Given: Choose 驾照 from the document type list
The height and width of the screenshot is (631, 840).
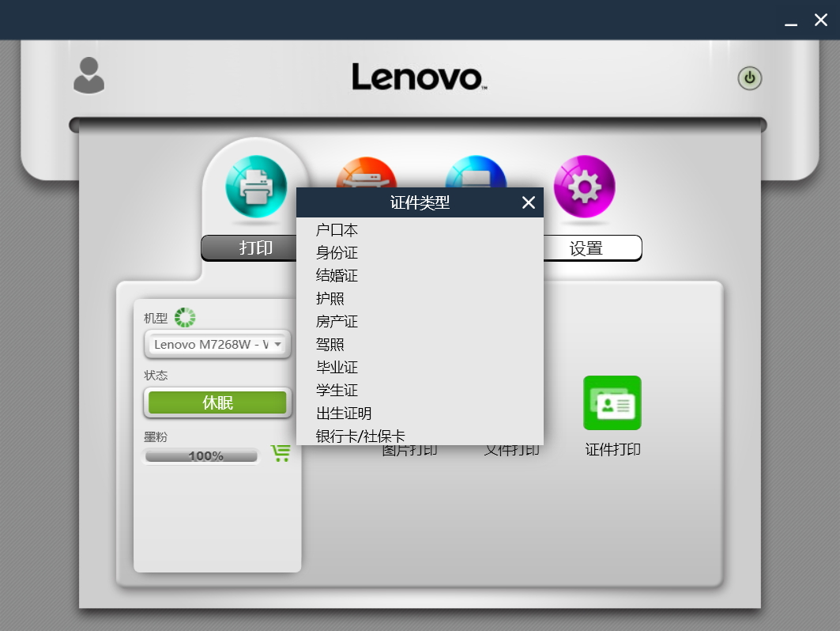Looking at the screenshot, I should pos(420,345).
